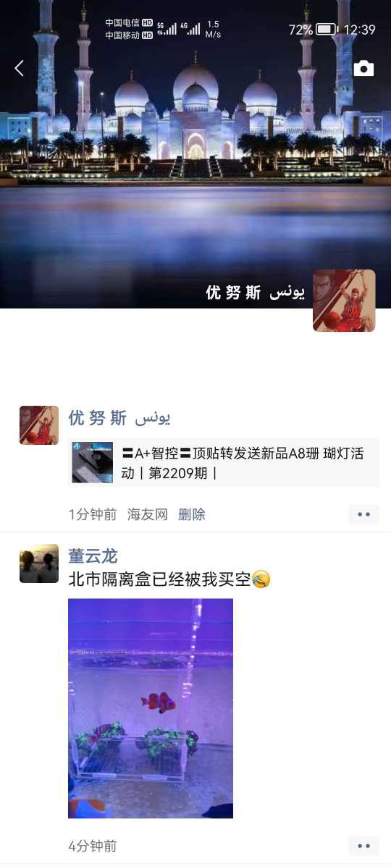
Task: View the clownfish aquarium photo
Action: 151,708
